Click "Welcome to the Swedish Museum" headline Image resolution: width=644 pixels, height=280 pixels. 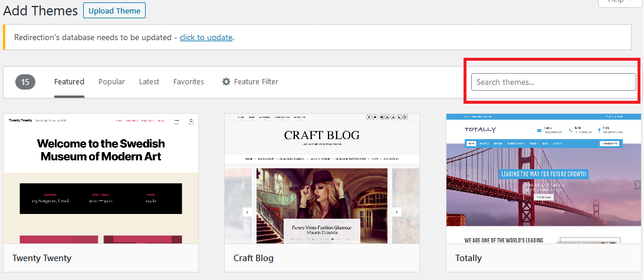click(101, 150)
